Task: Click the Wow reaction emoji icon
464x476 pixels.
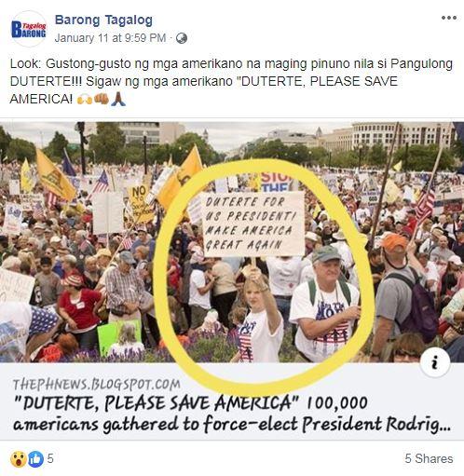Action: [x=19, y=459]
